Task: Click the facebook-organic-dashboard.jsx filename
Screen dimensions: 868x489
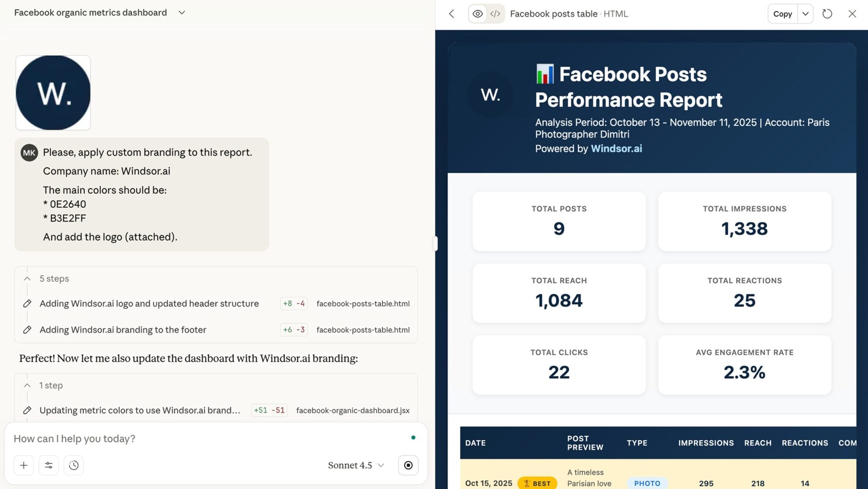Action: point(353,411)
